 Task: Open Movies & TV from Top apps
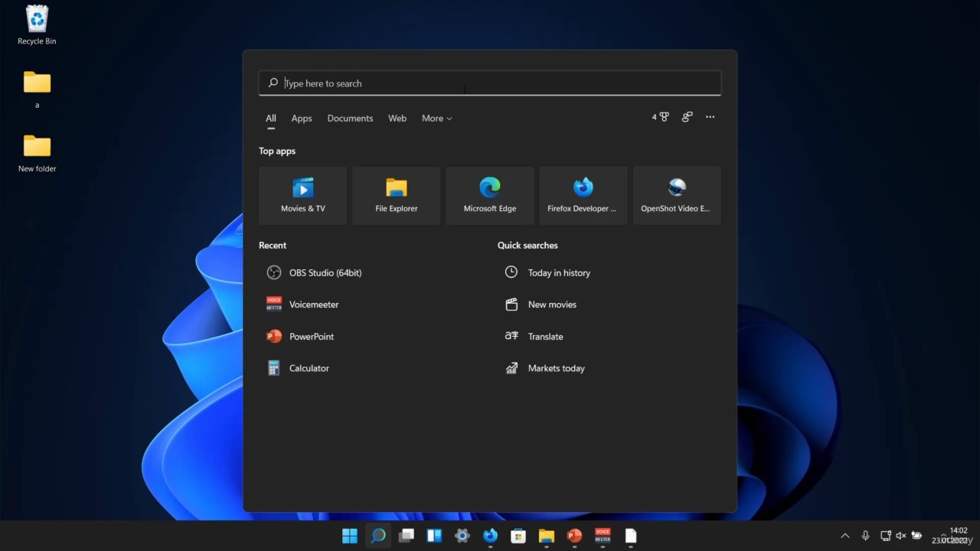[x=302, y=195]
